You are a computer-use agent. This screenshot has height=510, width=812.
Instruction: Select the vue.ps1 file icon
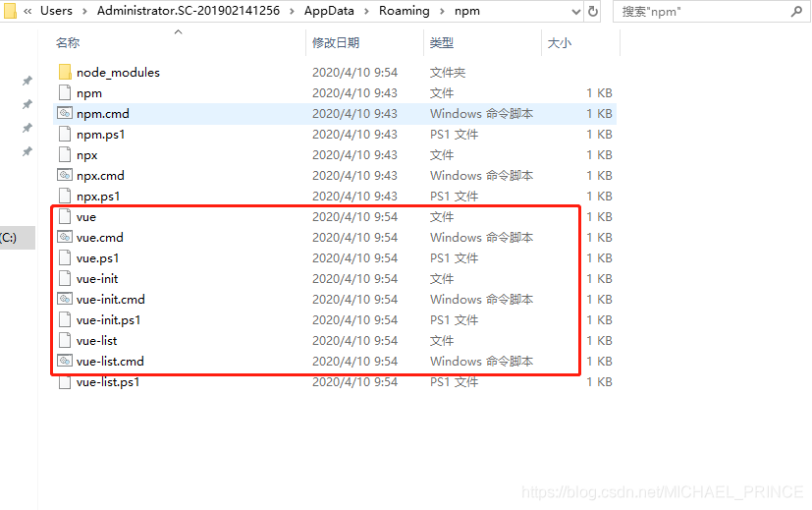[65, 257]
